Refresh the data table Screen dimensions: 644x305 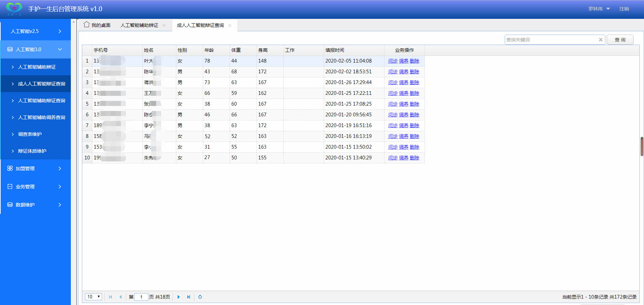pyautogui.click(x=200, y=297)
